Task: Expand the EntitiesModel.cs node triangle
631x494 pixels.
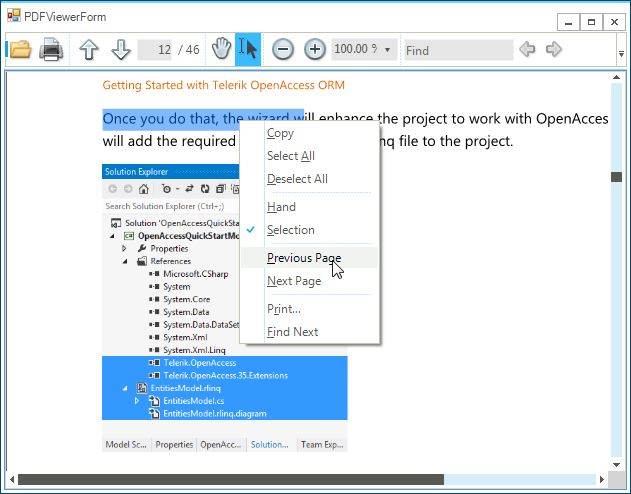Action: coord(137,401)
